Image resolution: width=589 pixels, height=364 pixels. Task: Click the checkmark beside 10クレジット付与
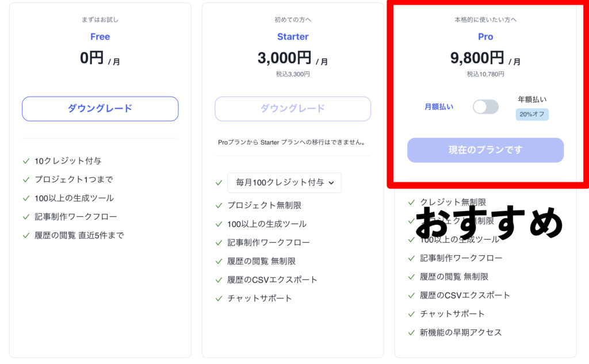(x=26, y=161)
